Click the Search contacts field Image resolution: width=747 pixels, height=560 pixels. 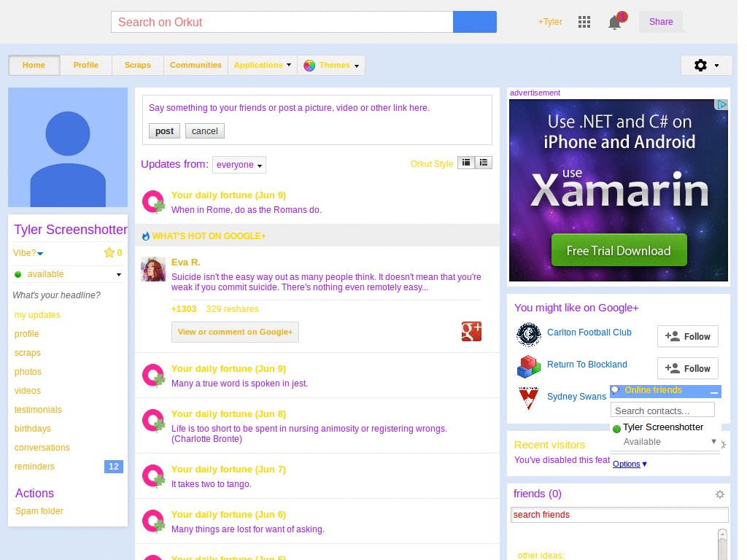click(662, 411)
